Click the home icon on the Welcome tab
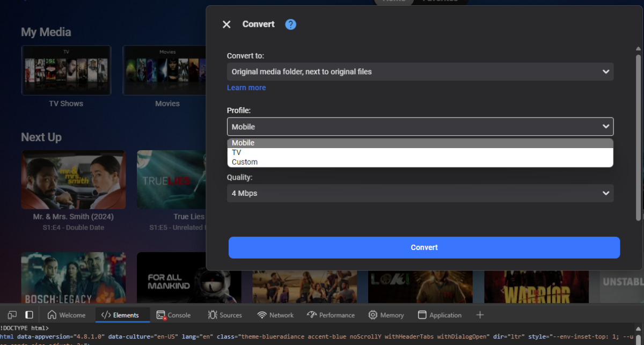 pos(53,315)
